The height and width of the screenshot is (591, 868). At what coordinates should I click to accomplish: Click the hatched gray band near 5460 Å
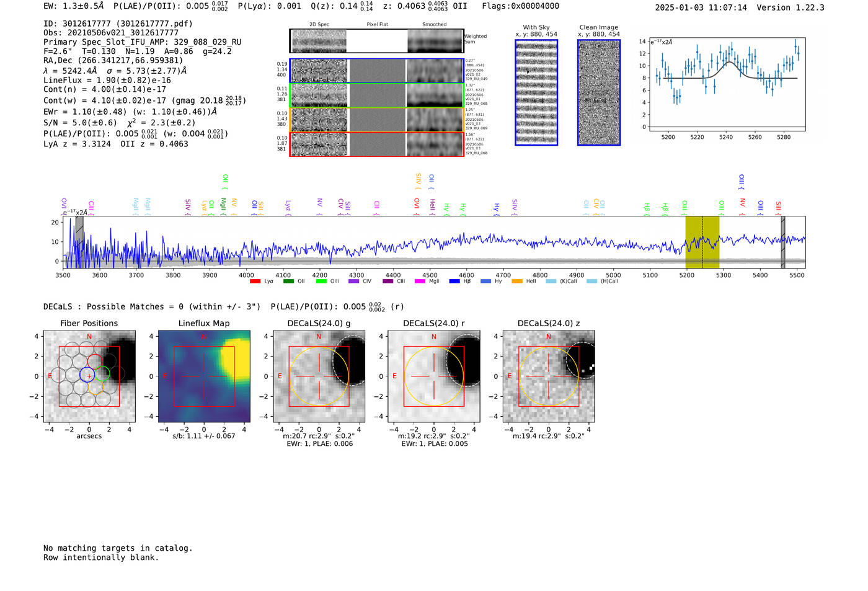click(783, 242)
